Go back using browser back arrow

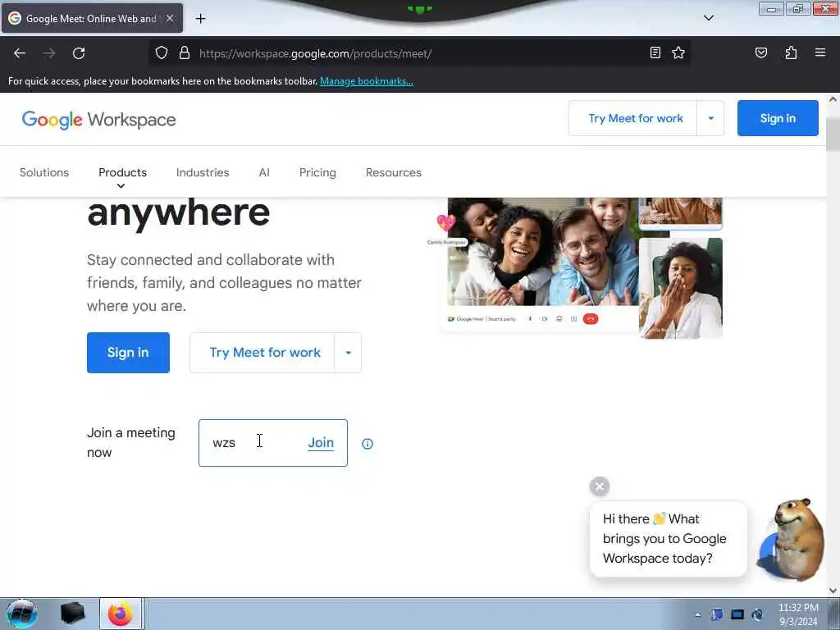pyautogui.click(x=20, y=53)
